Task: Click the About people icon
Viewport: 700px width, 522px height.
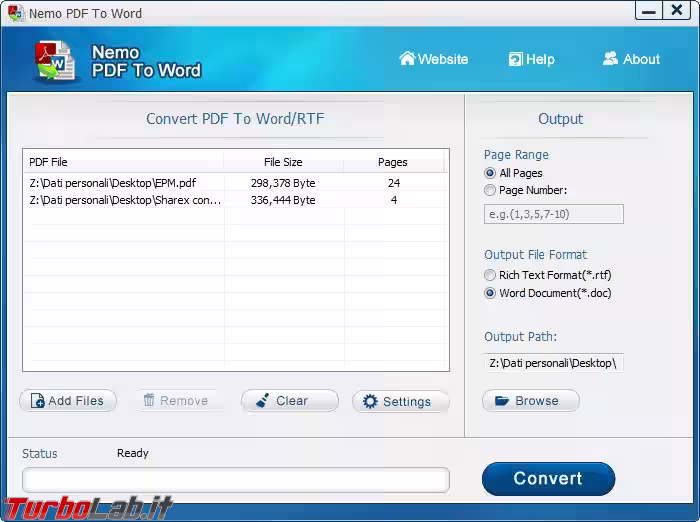Action: pyautogui.click(x=610, y=59)
